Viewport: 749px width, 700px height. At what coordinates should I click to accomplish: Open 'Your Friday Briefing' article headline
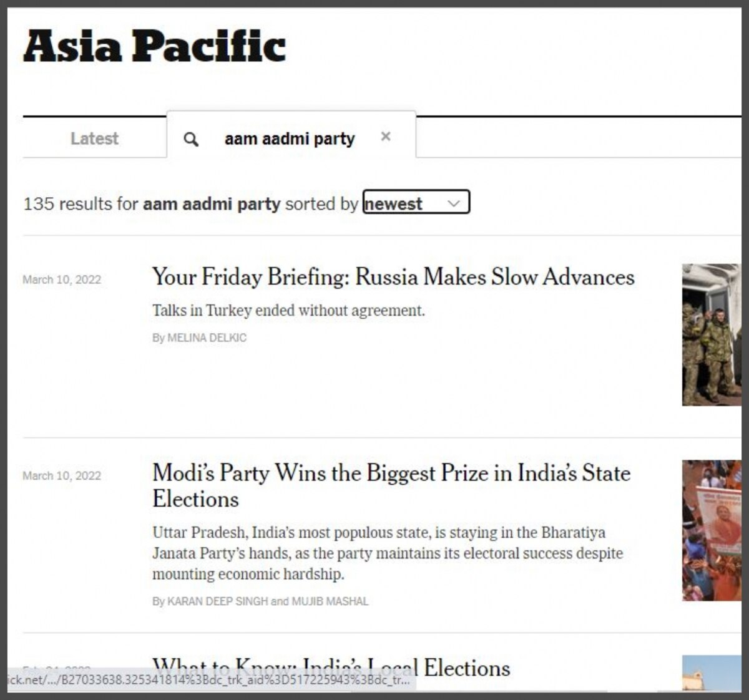[x=393, y=277]
